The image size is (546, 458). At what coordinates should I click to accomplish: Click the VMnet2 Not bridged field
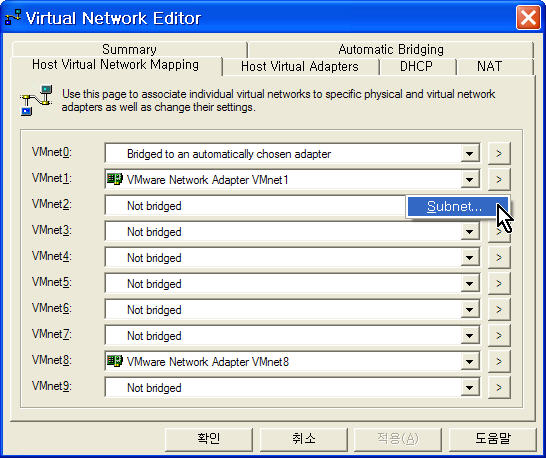click(255, 206)
